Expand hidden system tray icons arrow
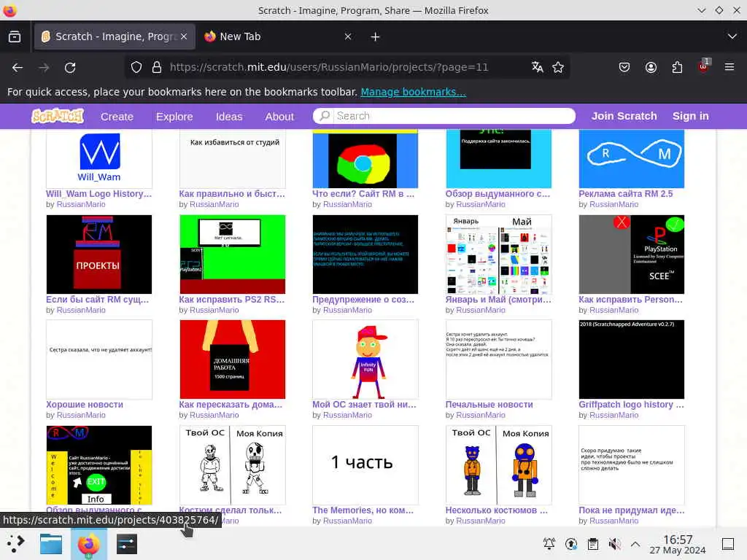The image size is (747, 560). pyautogui.click(x=635, y=544)
